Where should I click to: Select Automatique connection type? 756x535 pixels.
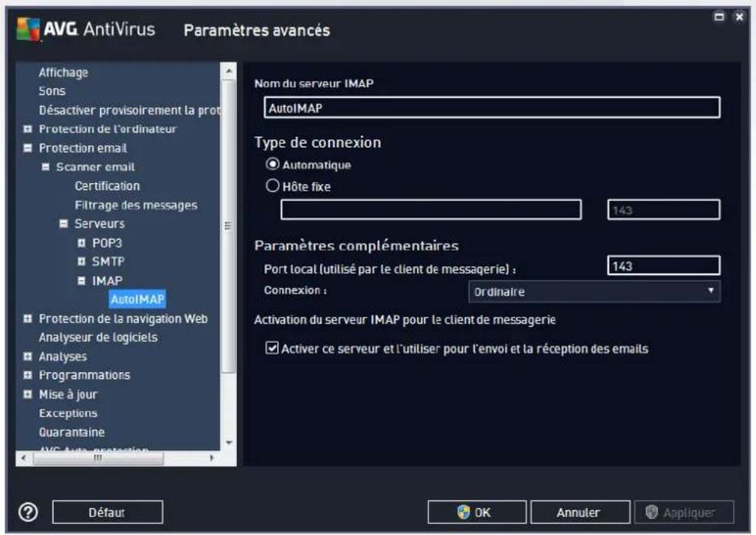coord(273,164)
